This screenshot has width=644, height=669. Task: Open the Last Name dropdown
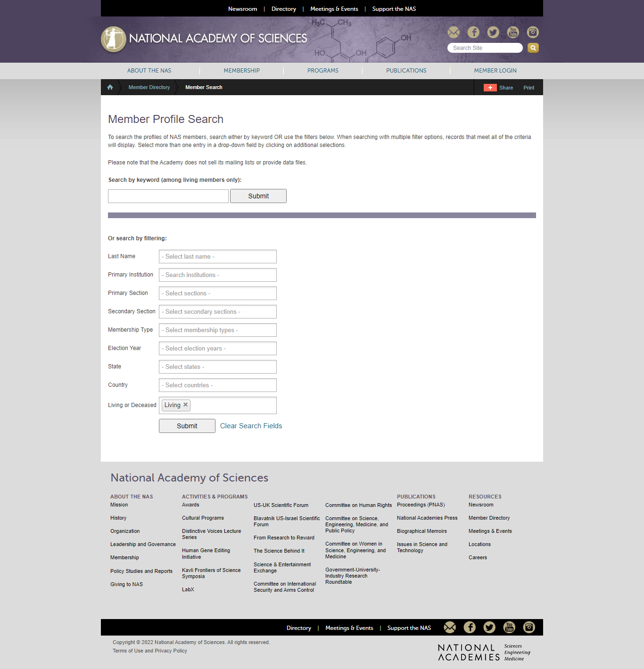pos(217,257)
